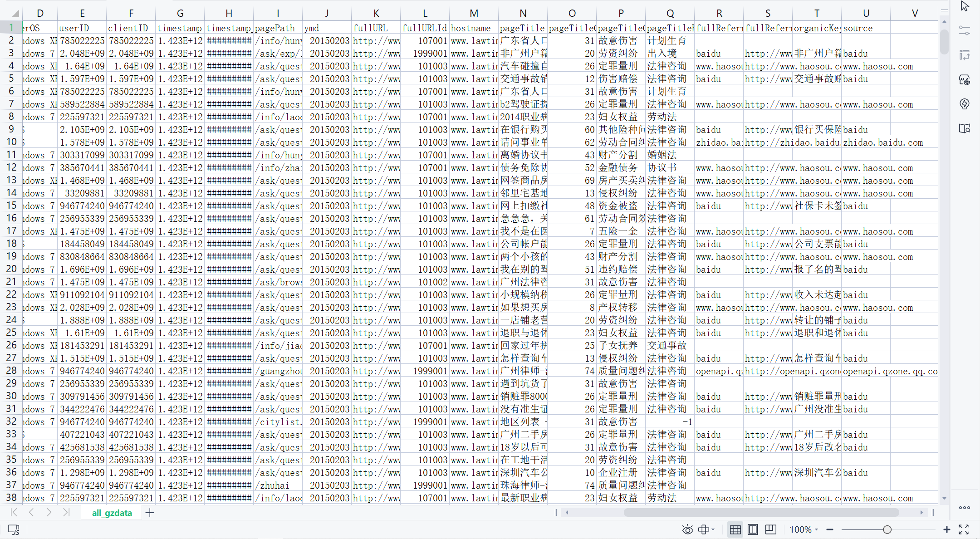Image resolution: width=980 pixels, height=539 pixels.
Task: Open the settings sliders panel icon
Action: 965,31
